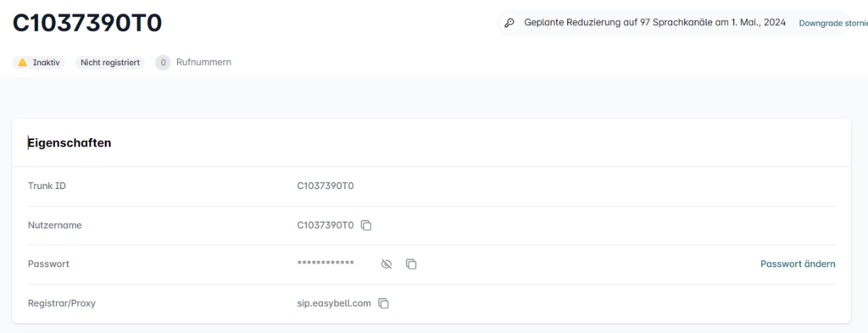Open the Rufnummern count badge
This screenshot has height=333, width=868.
coord(163,63)
